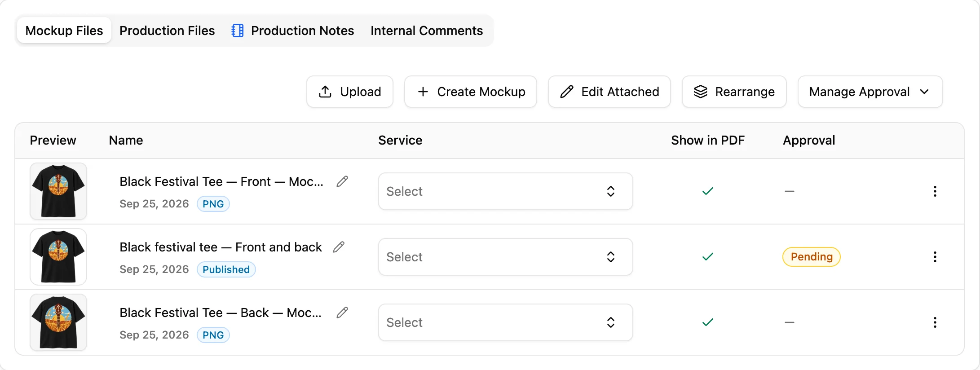Open the Front and back preview thumbnail
This screenshot has height=370, width=980.
point(58,257)
